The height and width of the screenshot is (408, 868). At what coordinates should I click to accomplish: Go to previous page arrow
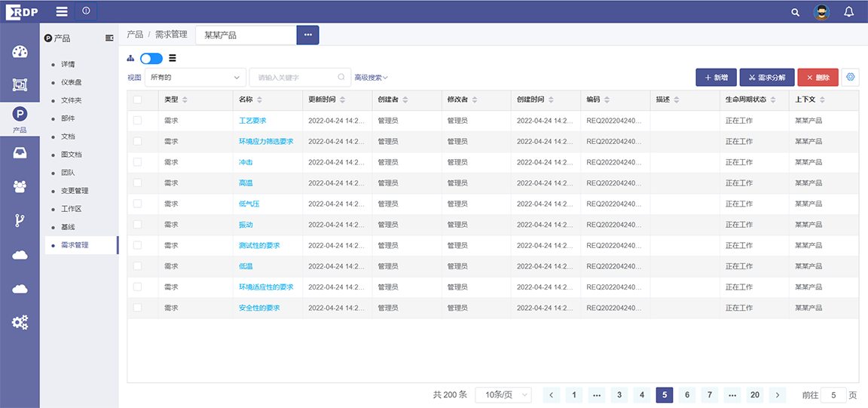coord(552,394)
